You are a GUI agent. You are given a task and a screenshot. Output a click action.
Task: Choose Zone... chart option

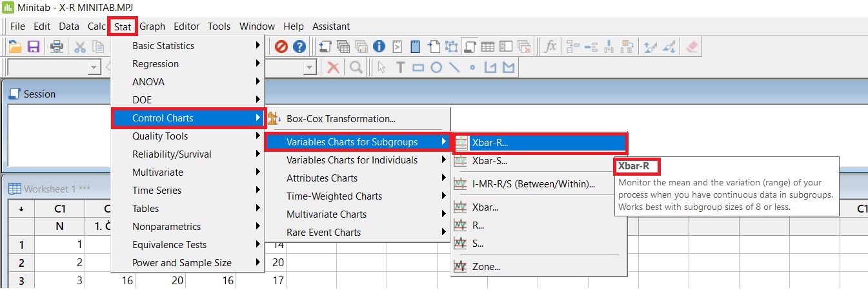(539, 266)
